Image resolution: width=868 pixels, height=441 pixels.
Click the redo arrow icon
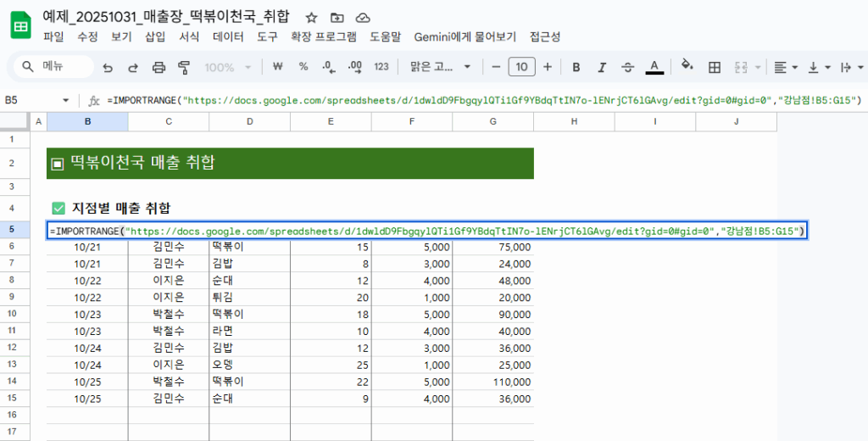tap(133, 67)
